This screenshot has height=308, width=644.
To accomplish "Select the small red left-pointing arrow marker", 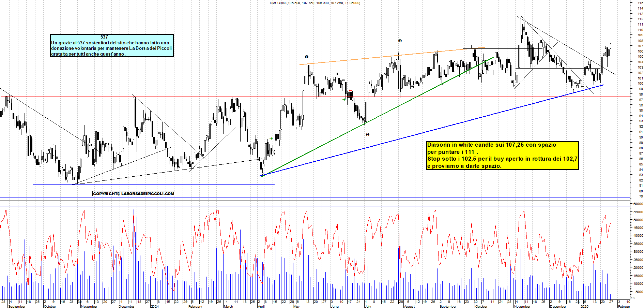I will 350,91.
